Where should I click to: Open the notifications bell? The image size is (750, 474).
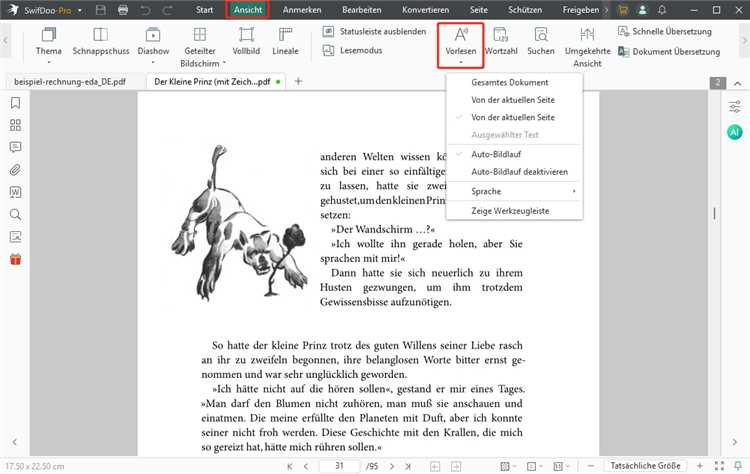click(x=662, y=10)
